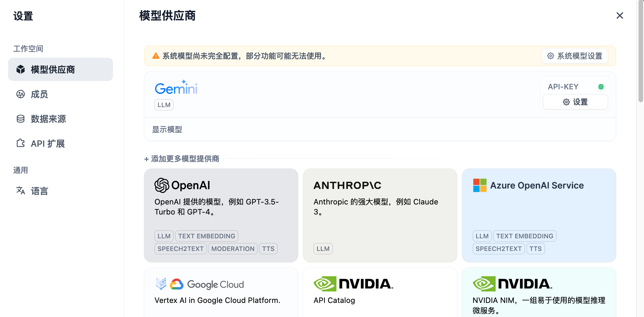The width and height of the screenshot is (644, 317).
Task: Click the vertical scrollbar thumb
Action: [641, 51]
